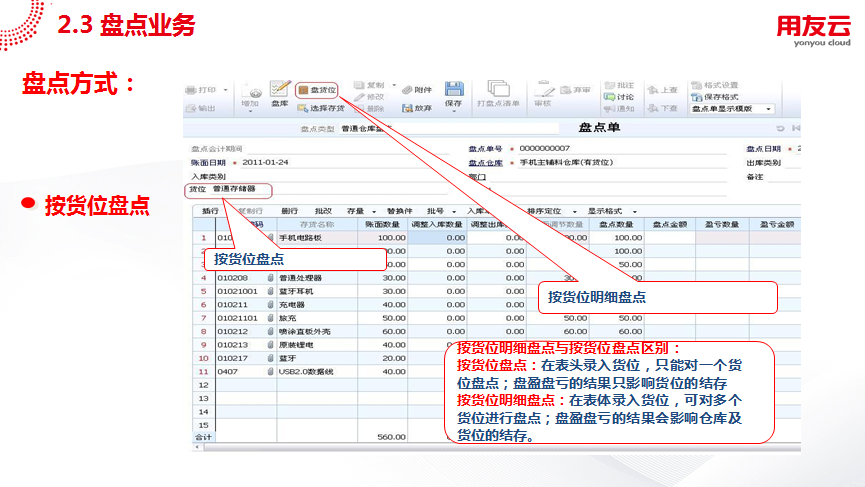Click 批改 in table toolbar
This screenshot has width=865, height=487.
click(323, 211)
